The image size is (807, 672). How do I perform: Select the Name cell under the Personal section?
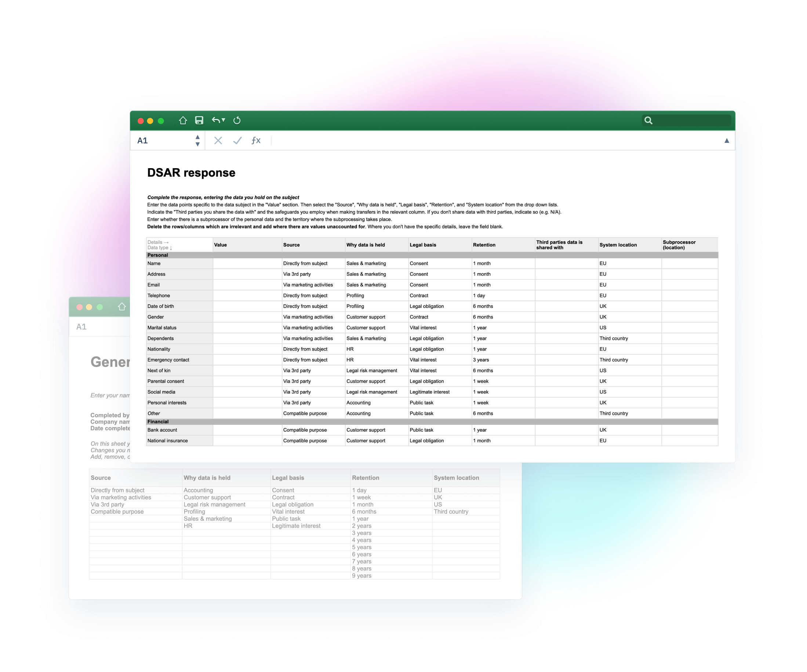pos(179,263)
